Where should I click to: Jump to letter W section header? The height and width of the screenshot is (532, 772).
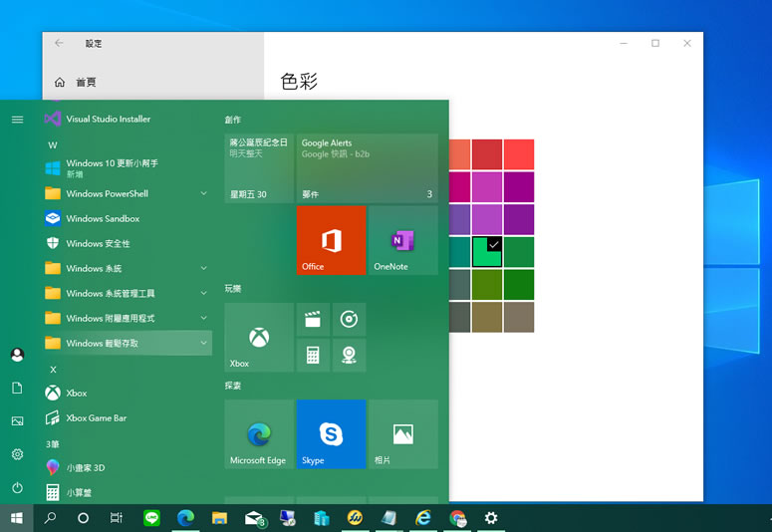tap(53, 145)
